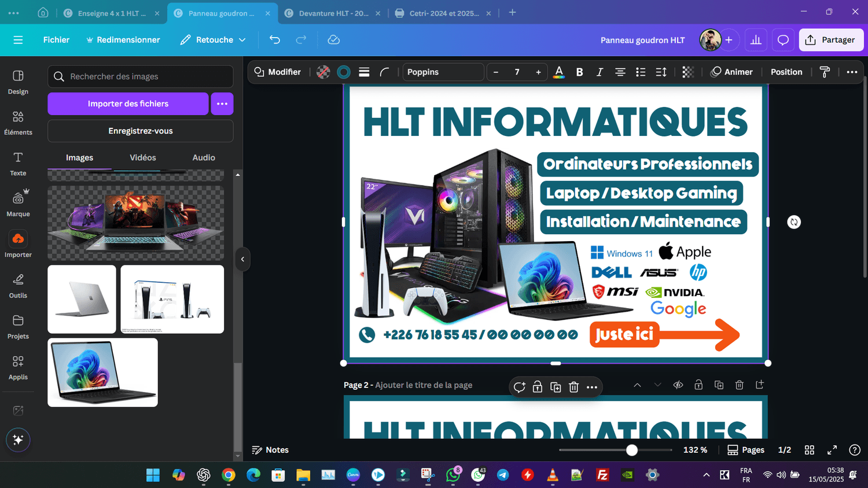Open the Outils tools panel
Image resolution: width=868 pixels, height=488 pixels.
(x=18, y=286)
